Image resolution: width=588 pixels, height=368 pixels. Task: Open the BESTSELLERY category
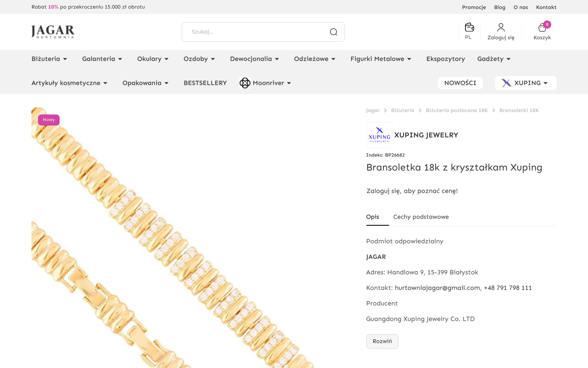click(205, 83)
